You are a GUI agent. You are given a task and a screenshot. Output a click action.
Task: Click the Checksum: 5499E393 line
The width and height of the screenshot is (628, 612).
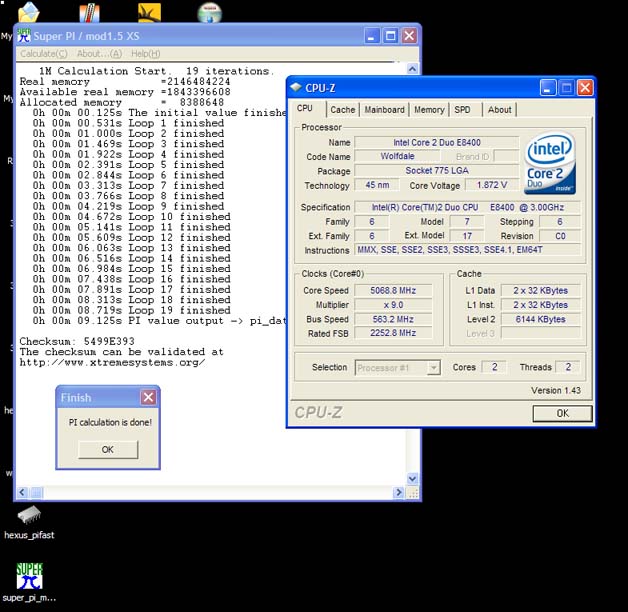[77, 342]
